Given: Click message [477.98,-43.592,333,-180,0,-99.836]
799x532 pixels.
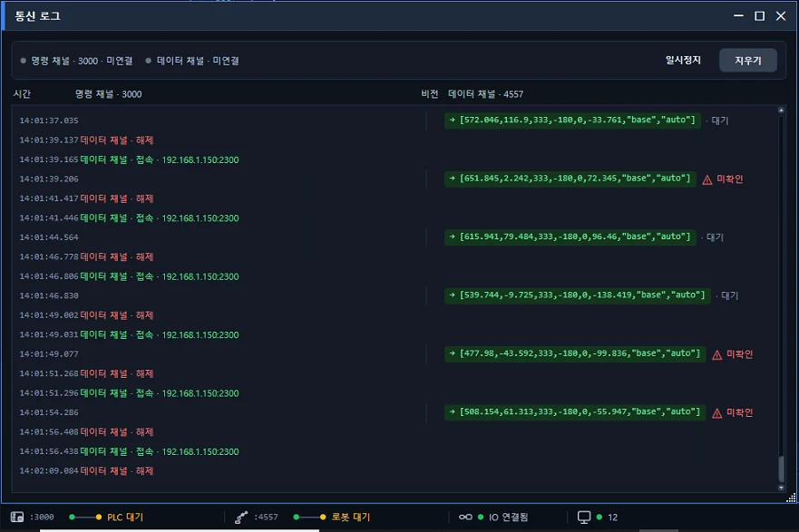Looking at the screenshot, I should pos(575,353).
